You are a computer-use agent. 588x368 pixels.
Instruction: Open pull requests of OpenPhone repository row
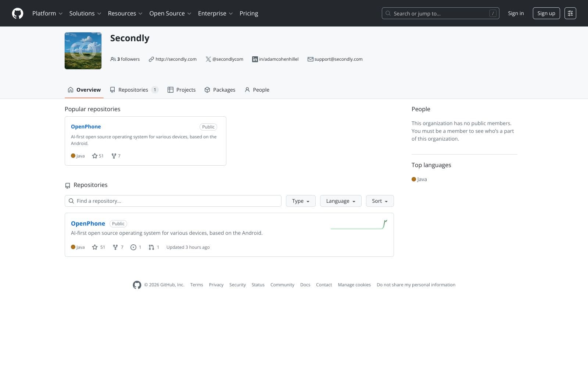[x=154, y=247]
